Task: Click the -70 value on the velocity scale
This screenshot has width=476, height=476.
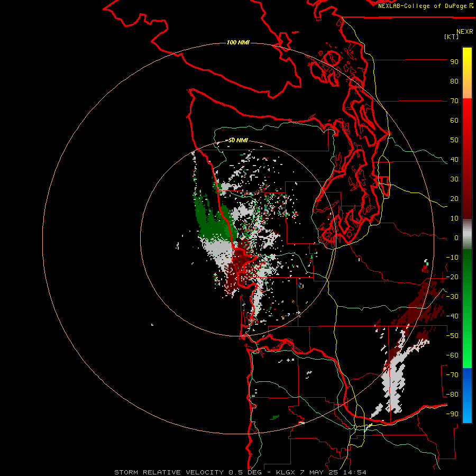Action: (x=452, y=375)
